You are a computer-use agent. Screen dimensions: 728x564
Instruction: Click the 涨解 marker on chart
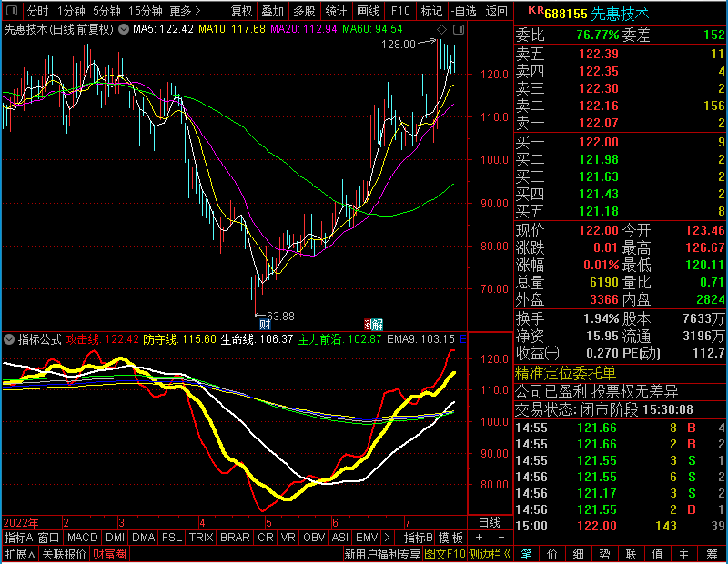(x=373, y=324)
